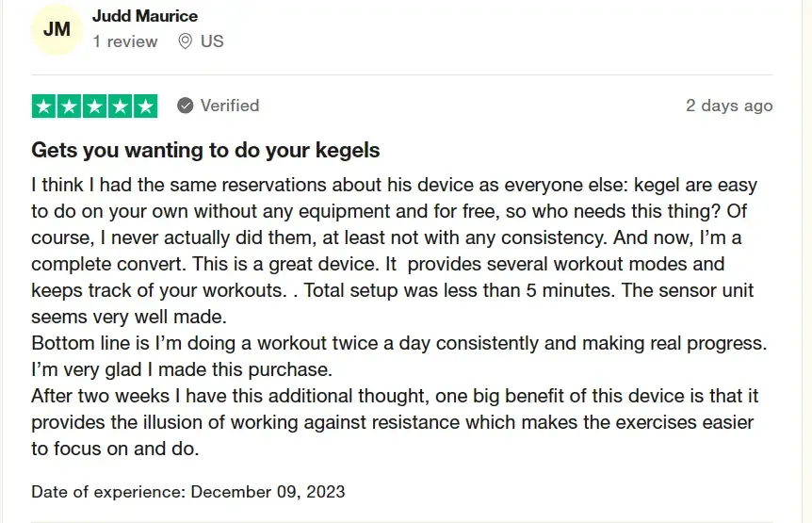Click the JM profile avatar
The height and width of the screenshot is (523, 812).
click(x=57, y=29)
